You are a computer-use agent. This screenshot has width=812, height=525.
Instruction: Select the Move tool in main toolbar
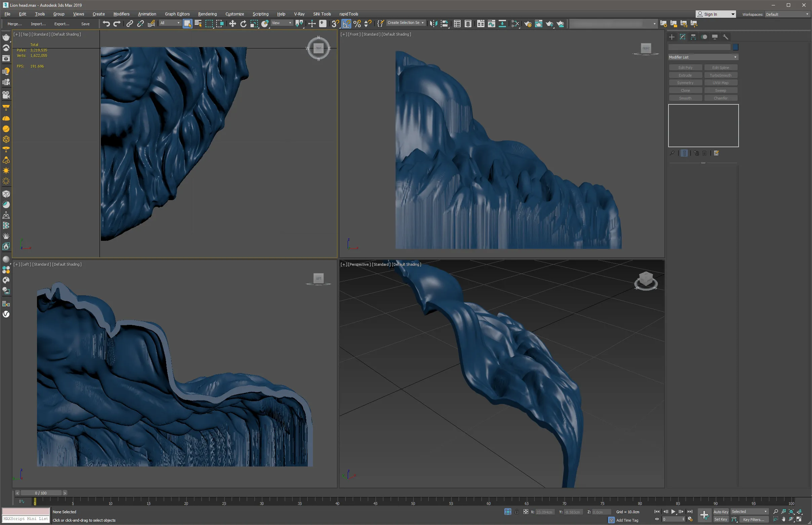[232, 24]
